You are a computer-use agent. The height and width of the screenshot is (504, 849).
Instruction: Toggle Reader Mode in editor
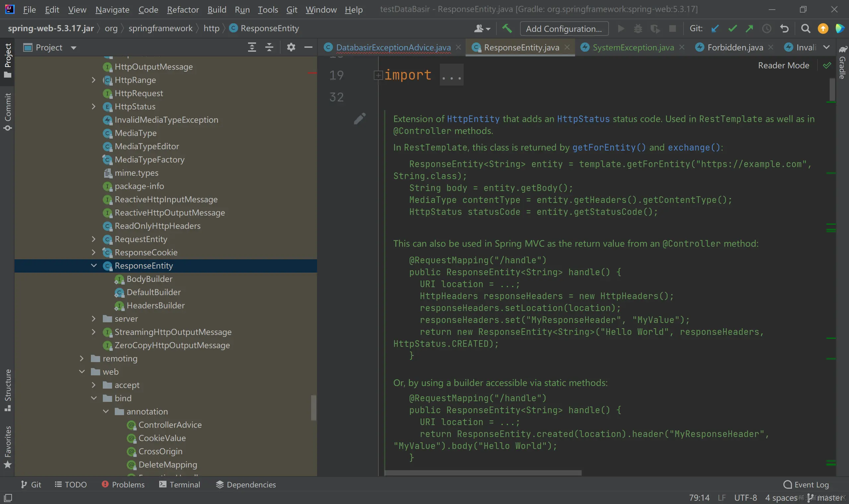(x=783, y=65)
